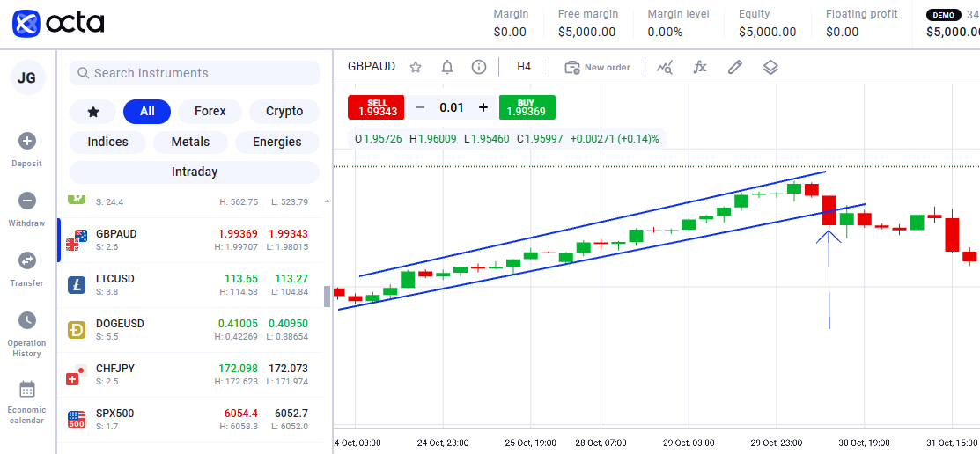Click the scroll-up arrow of instrument list
Screen dimensions: 980x454
click(327, 201)
